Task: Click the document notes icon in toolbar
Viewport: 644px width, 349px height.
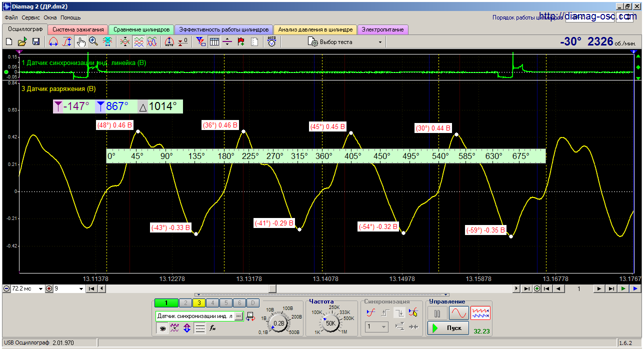Action: 254,42
